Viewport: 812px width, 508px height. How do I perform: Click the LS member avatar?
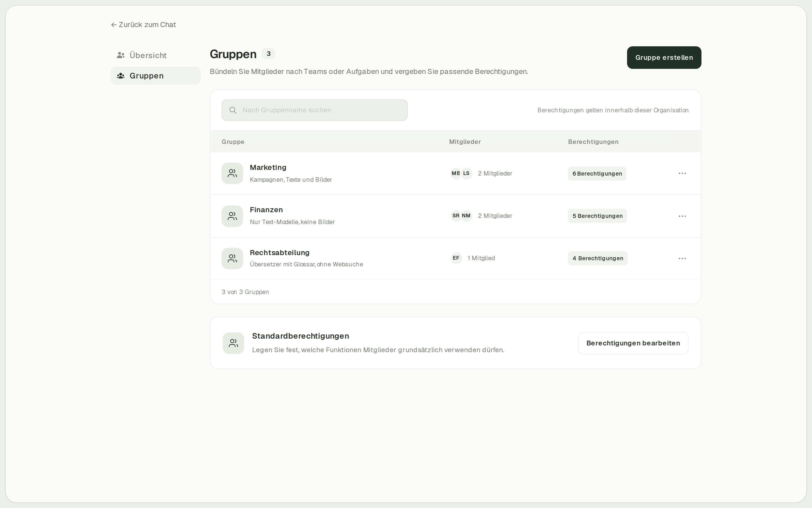pyautogui.click(x=466, y=173)
